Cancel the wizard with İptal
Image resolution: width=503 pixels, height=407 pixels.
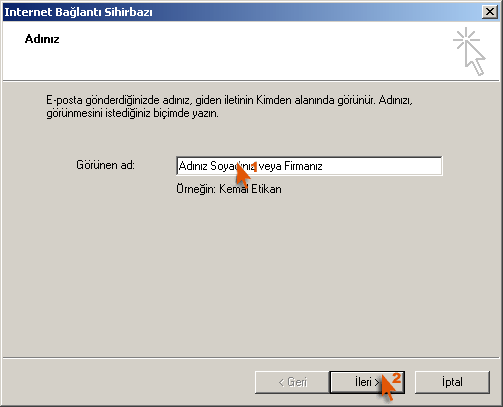[452, 382]
